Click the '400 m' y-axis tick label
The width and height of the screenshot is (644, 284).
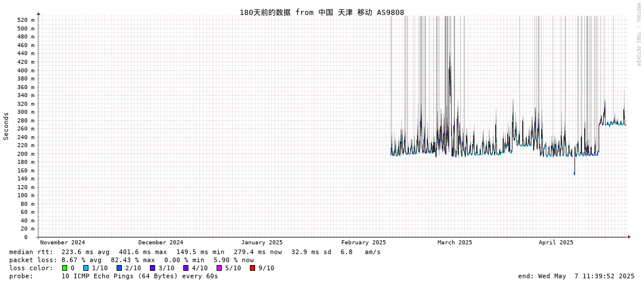[x=26, y=70]
